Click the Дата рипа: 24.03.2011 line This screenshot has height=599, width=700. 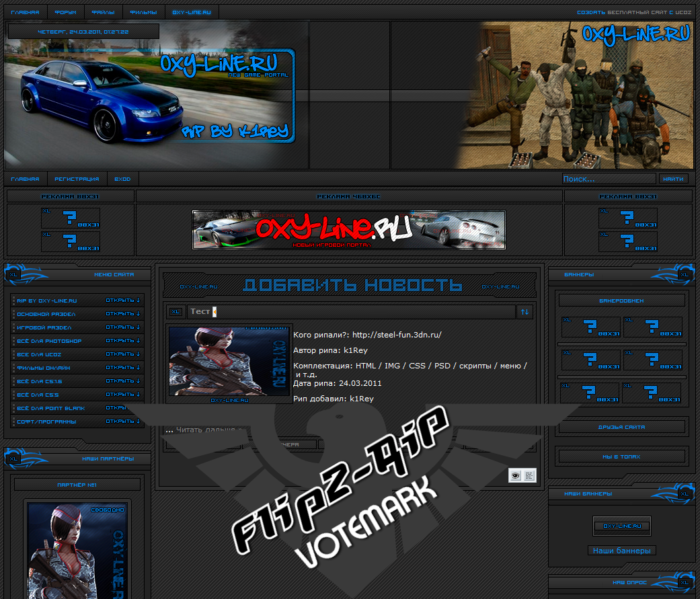[337, 383]
